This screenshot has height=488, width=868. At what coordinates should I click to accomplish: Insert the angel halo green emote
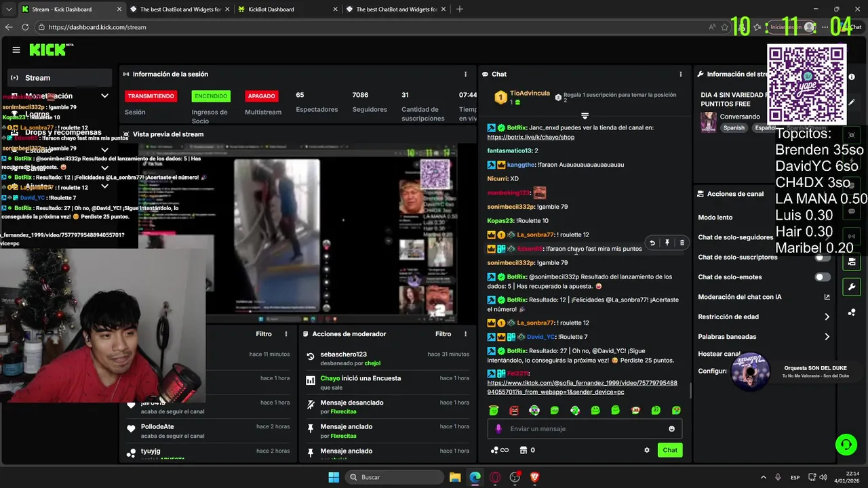tap(494, 410)
